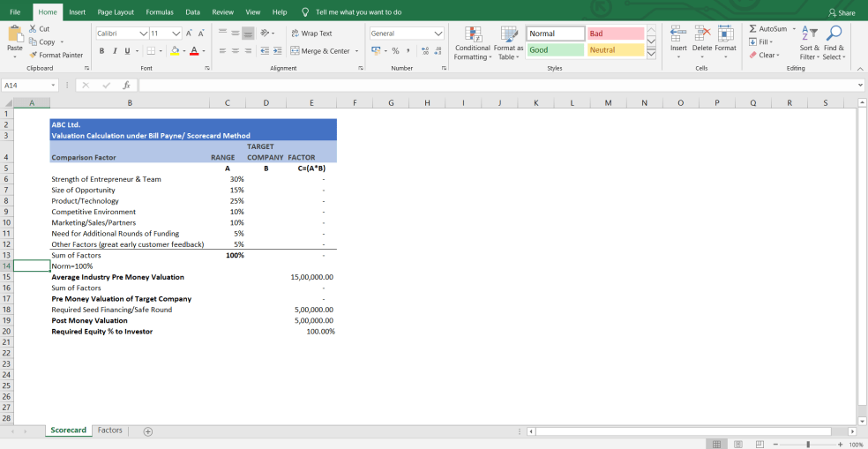Toggle bold formatting
Image resolution: width=868 pixels, height=449 pixels.
(101, 51)
